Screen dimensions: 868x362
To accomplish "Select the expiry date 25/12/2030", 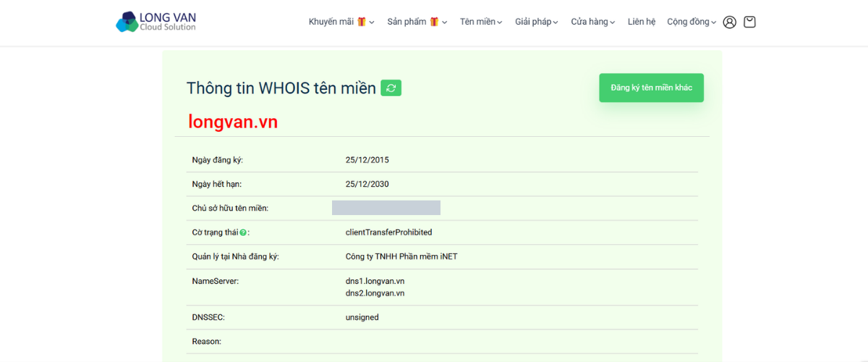I will point(367,184).
